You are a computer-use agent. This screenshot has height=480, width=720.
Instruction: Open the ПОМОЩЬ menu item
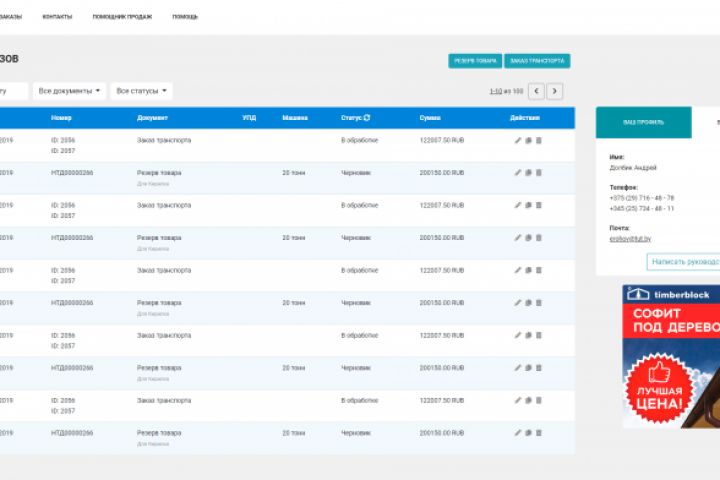[x=185, y=17]
